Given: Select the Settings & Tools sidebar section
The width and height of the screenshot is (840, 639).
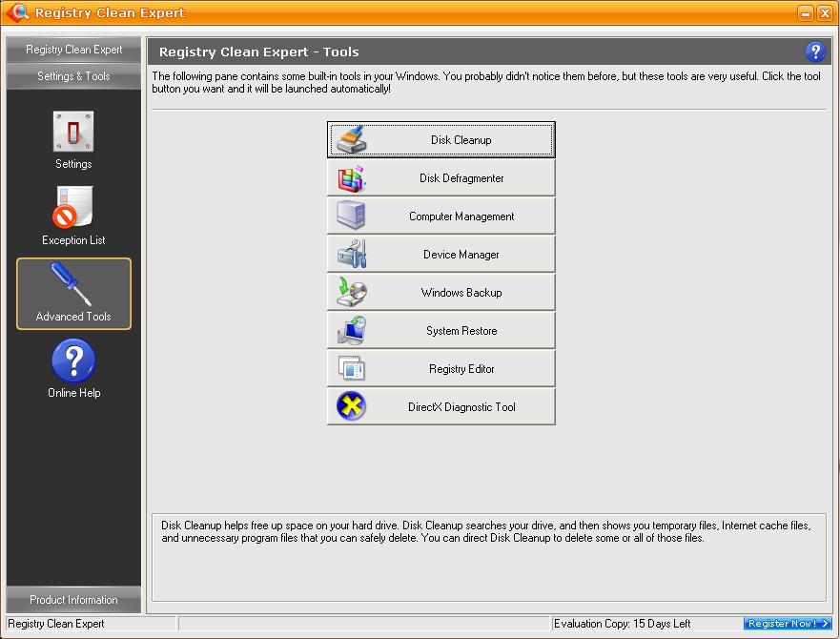Looking at the screenshot, I should (73, 76).
